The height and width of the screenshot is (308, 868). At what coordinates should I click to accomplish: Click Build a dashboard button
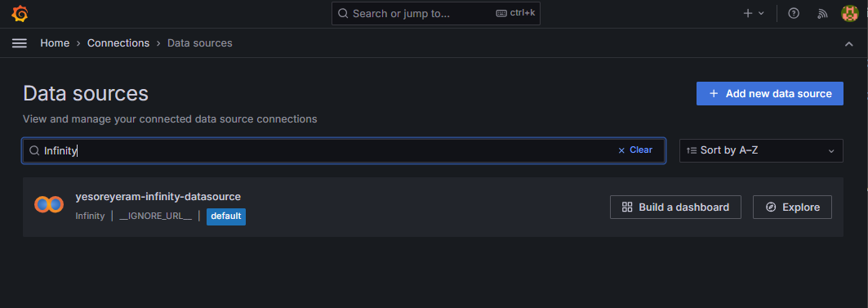675,208
